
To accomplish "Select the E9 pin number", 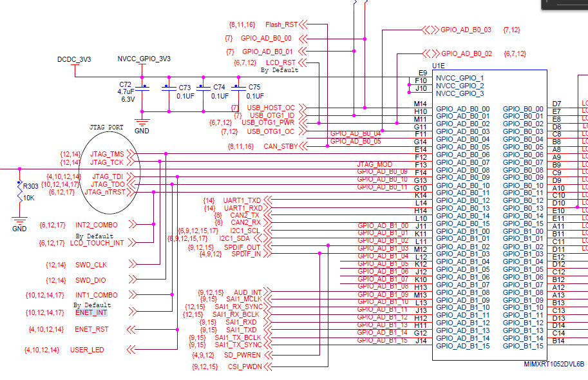I will (422, 73).
